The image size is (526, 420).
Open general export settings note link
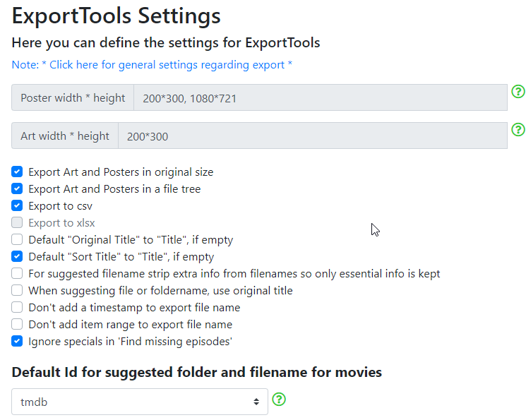[x=152, y=65]
